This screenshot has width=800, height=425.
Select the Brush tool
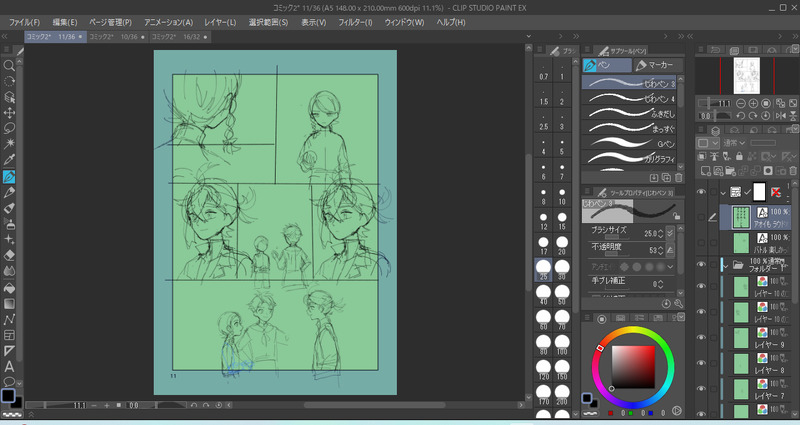pos(9,208)
